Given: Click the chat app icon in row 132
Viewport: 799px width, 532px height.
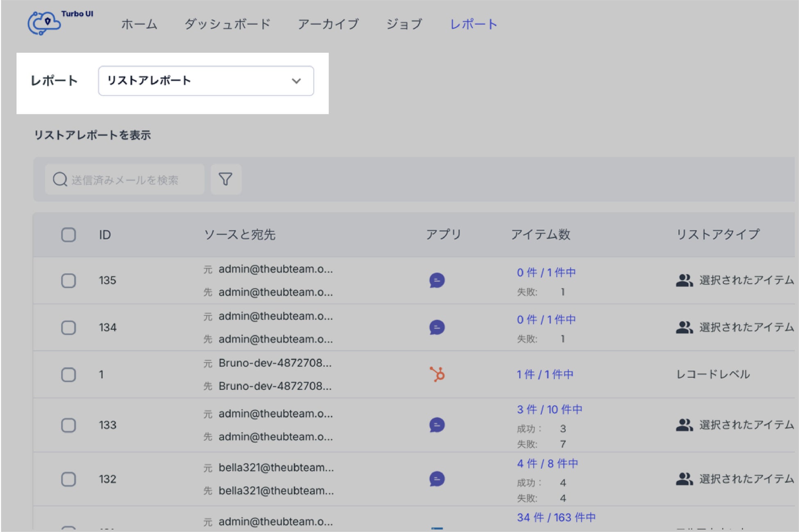Looking at the screenshot, I should (x=437, y=479).
